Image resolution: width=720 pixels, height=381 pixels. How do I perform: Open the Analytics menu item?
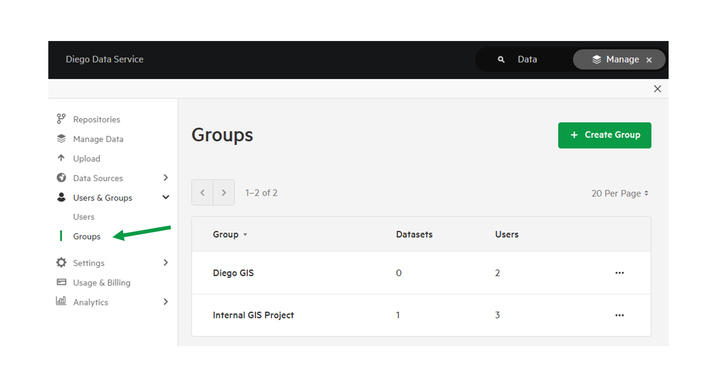click(x=90, y=302)
